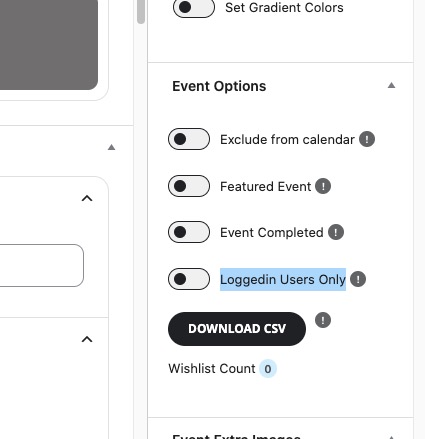Click info icon next to Download CSV

coord(323,320)
